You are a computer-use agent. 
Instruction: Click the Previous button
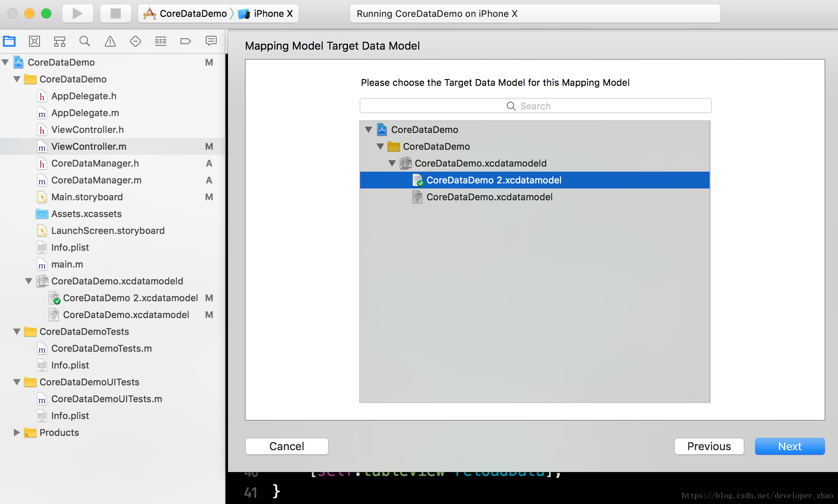[709, 446]
